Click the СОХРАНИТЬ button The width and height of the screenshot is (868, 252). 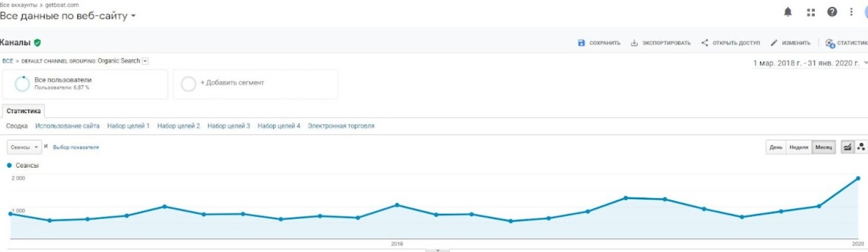[599, 43]
